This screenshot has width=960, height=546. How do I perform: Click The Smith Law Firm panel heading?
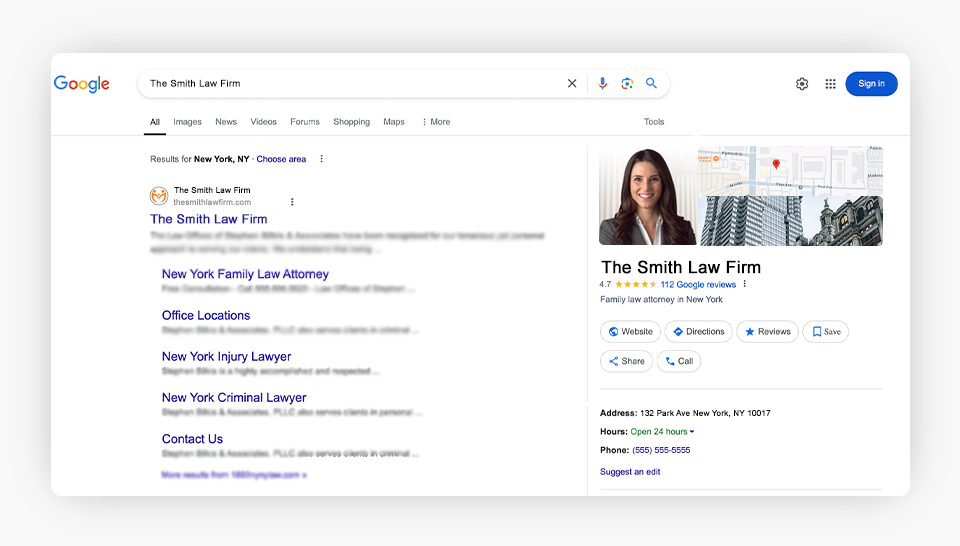coord(681,267)
